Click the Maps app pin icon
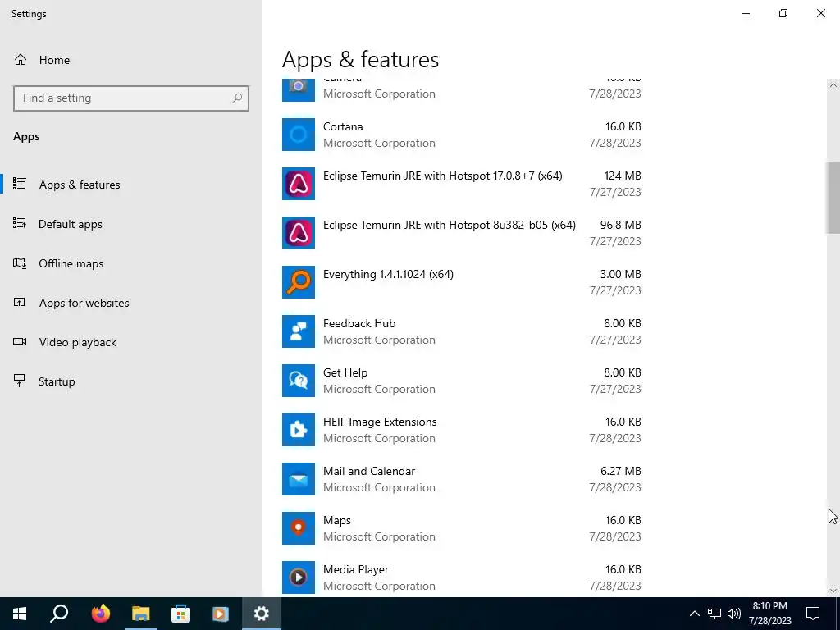The height and width of the screenshot is (630, 840). (x=299, y=529)
